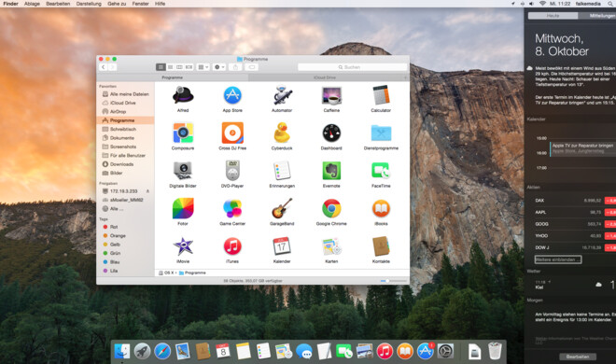Select the Composure app icon
Screen dimensions: 616x364
[x=183, y=133]
